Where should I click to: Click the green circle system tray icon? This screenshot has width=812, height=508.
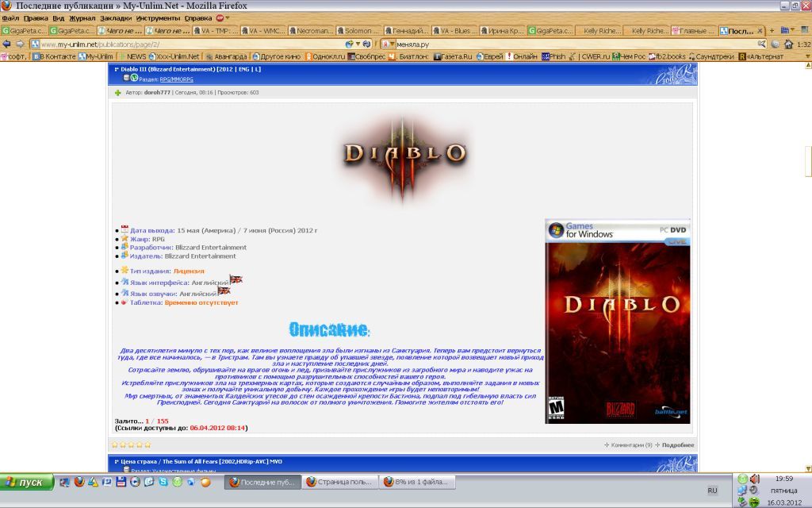[x=742, y=479]
